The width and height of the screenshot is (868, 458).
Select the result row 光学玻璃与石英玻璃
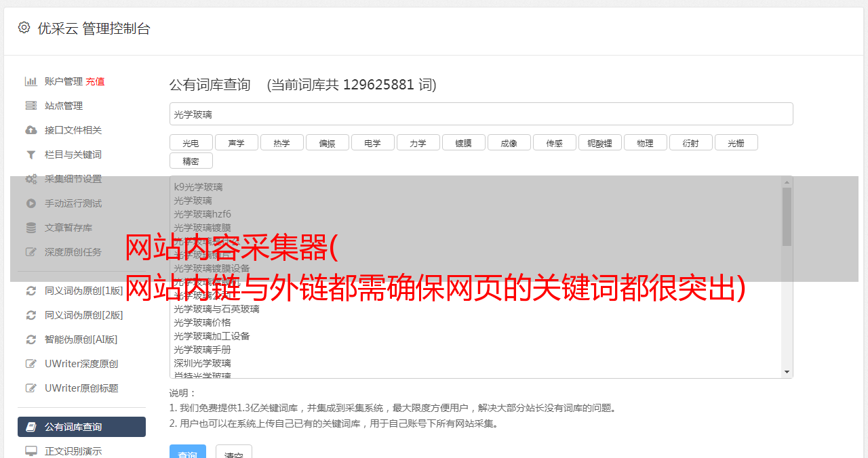tap(216, 309)
